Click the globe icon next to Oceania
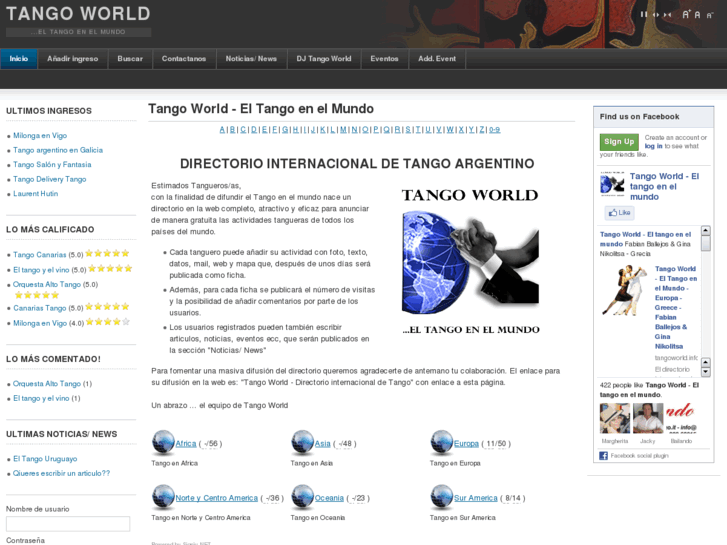Viewport: 727px width, 545px height. [x=302, y=497]
